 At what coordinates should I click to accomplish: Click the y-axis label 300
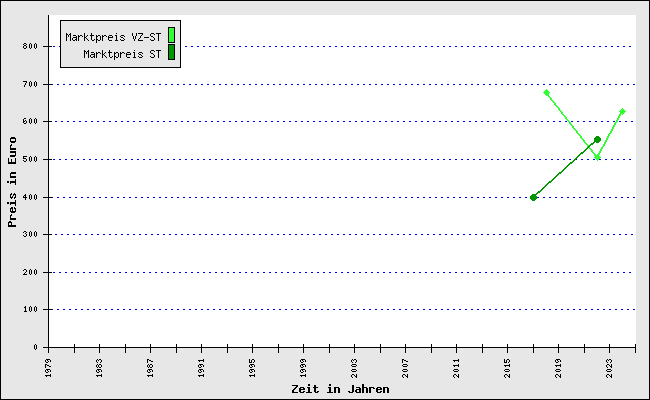click(x=30, y=234)
